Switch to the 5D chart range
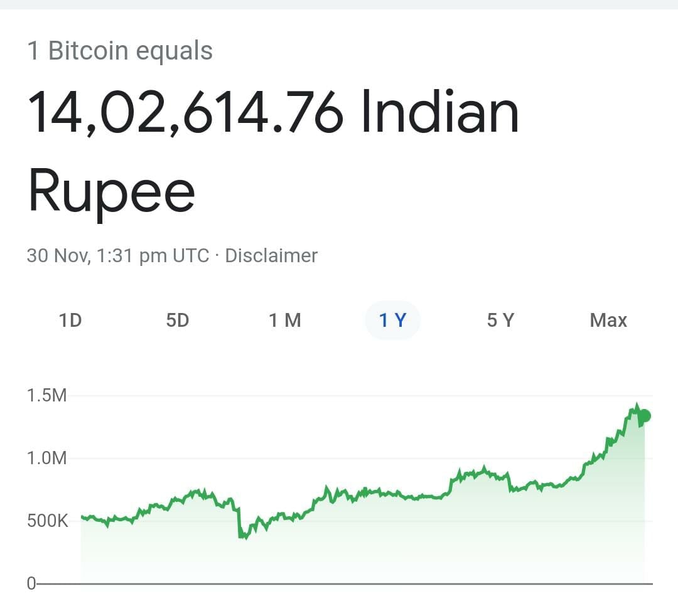This screenshot has width=678, height=616. [177, 321]
